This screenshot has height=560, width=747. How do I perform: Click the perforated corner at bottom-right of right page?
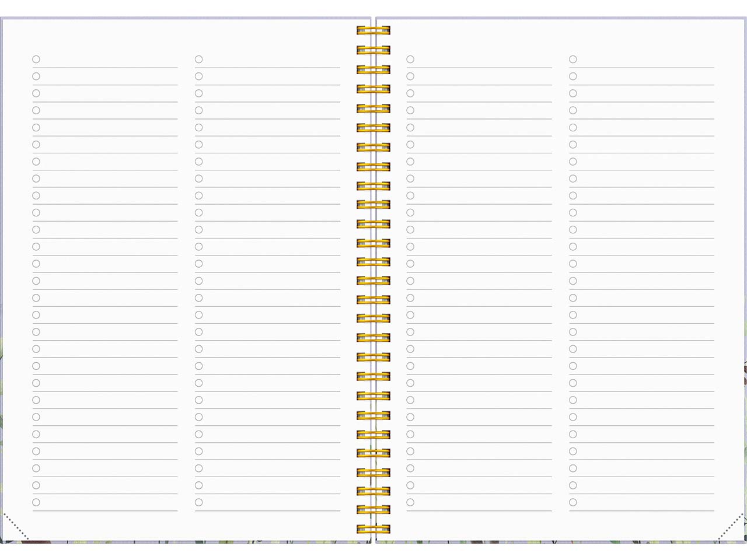[x=731, y=526]
